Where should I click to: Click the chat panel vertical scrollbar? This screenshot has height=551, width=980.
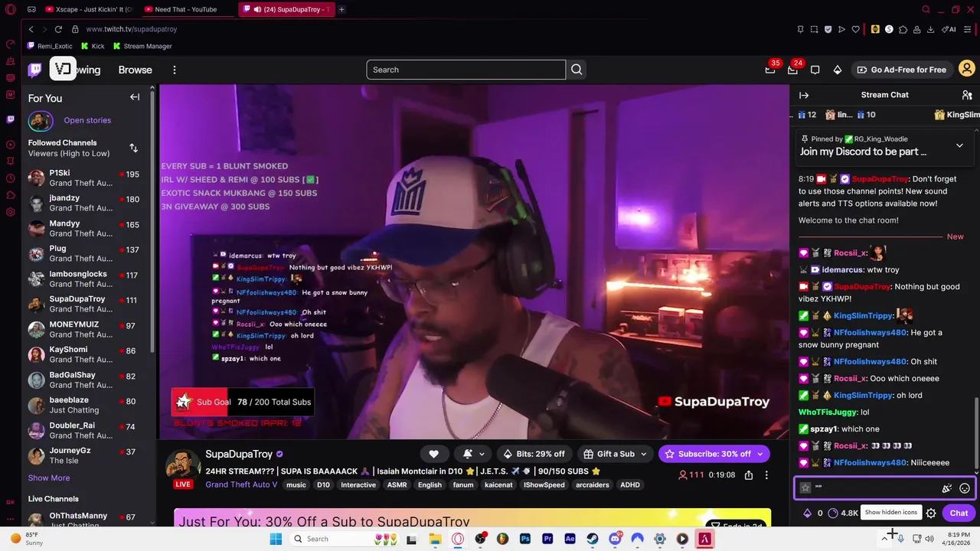pos(976,432)
